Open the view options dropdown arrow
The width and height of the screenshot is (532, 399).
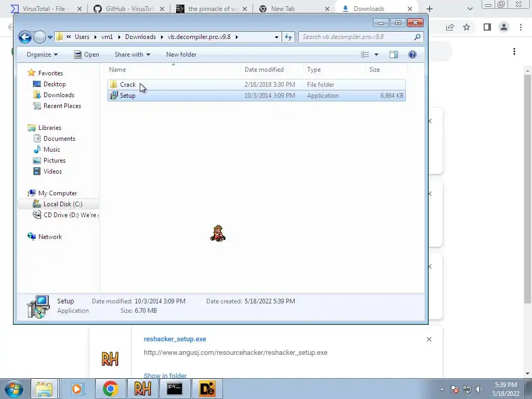coord(376,54)
